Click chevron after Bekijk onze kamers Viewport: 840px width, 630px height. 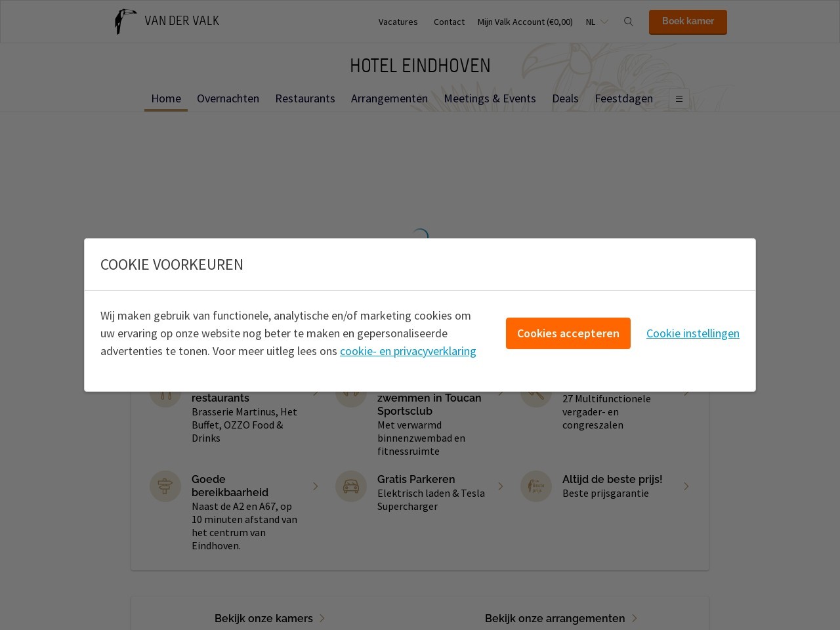(322, 618)
